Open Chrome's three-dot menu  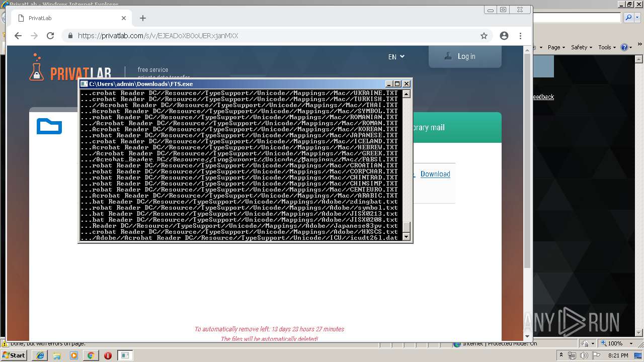(520, 36)
